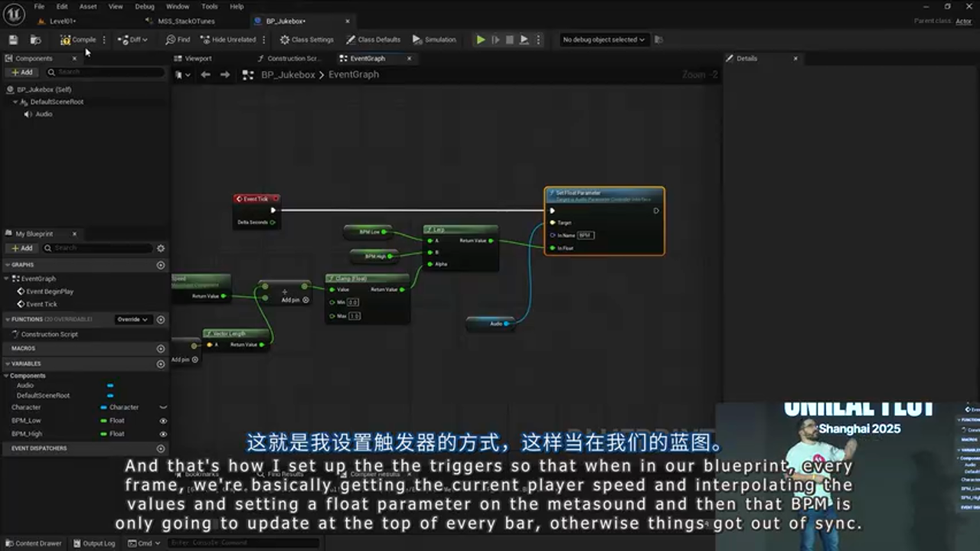Click the Simulation icon

416,39
